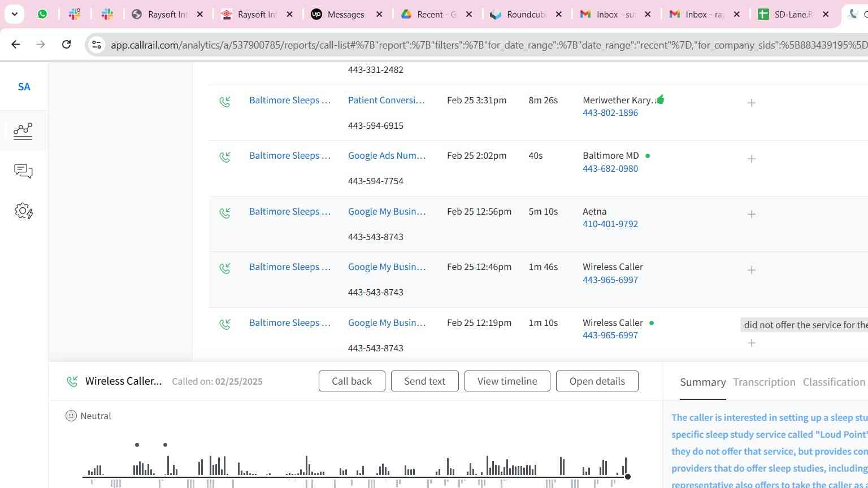Screen dimensions: 868x488
Task: Open Google My Busin… link on 12:46pm row
Action: pos(387,267)
